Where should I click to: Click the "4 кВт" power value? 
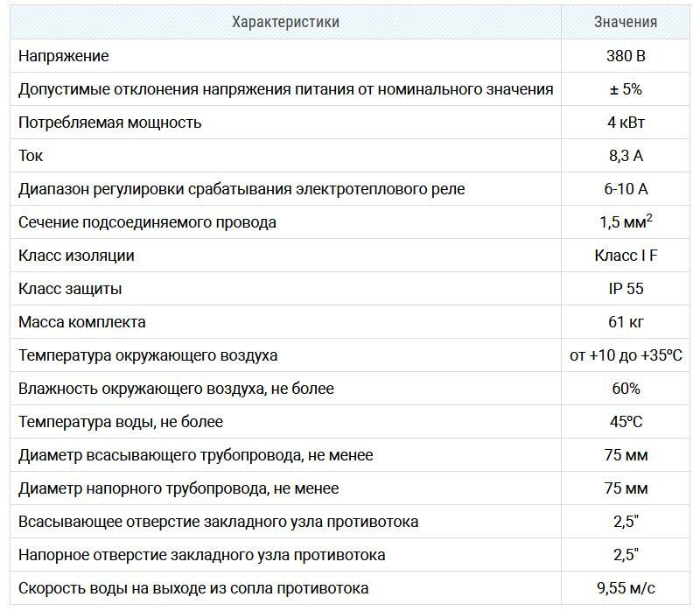point(625,123)
